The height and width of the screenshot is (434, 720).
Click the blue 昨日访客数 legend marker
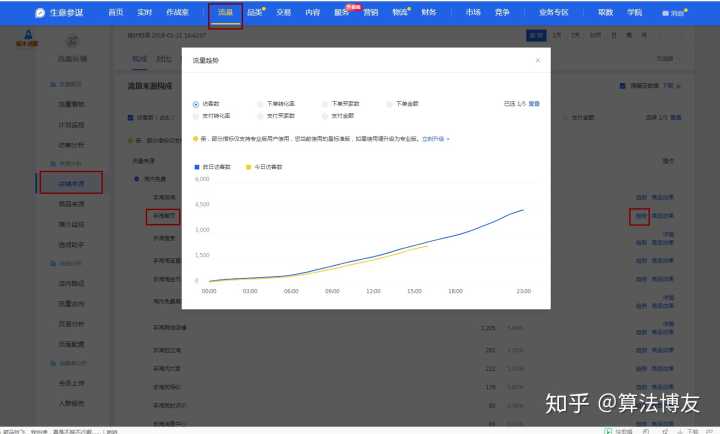195,166
